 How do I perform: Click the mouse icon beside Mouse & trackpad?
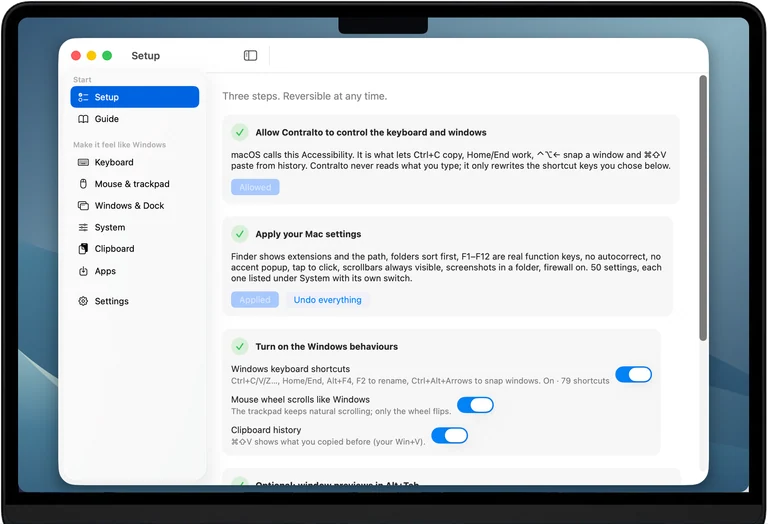click(x=83, y=184)
